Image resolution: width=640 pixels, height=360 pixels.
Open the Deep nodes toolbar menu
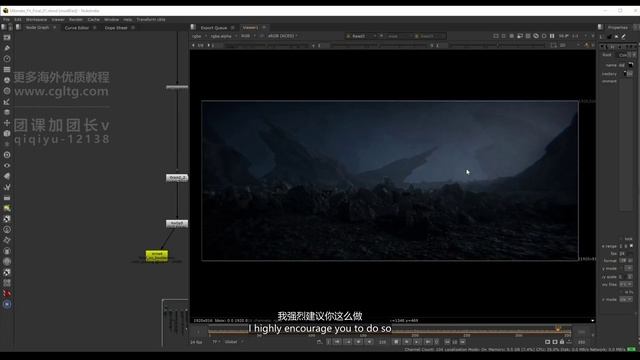pyautogui.click(x=7, y=155)
